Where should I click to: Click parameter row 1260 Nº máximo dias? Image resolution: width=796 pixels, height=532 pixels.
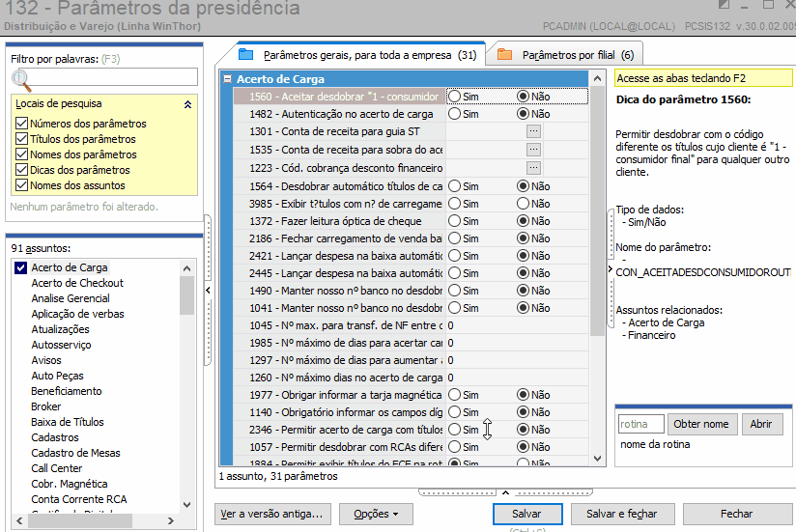click(411, 378)
